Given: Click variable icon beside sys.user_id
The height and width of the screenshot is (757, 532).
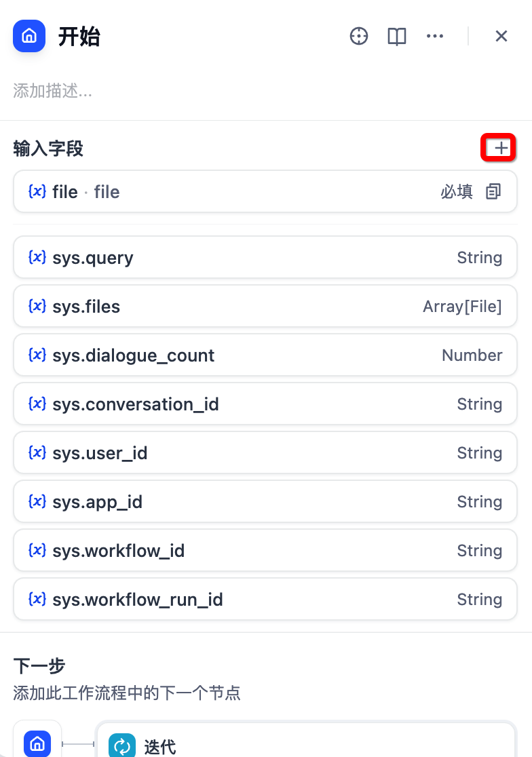Looking at the screenshot, I should tap(37, 452).
